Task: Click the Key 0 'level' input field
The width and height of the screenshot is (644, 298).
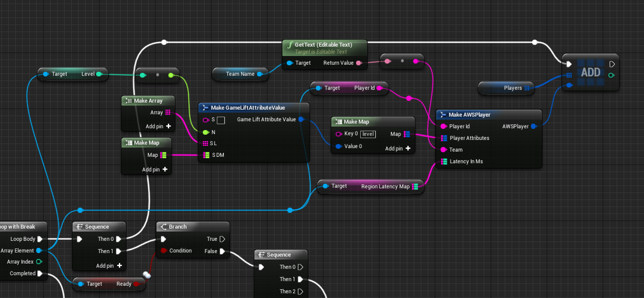Action: coord(367,134)
